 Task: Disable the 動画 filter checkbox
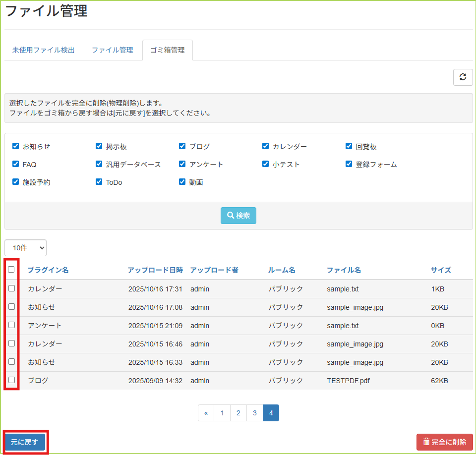[x=182, y=182]
